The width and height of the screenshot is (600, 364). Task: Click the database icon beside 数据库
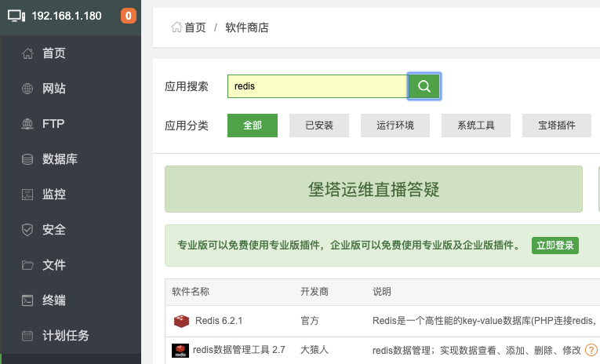pos(27,158)
